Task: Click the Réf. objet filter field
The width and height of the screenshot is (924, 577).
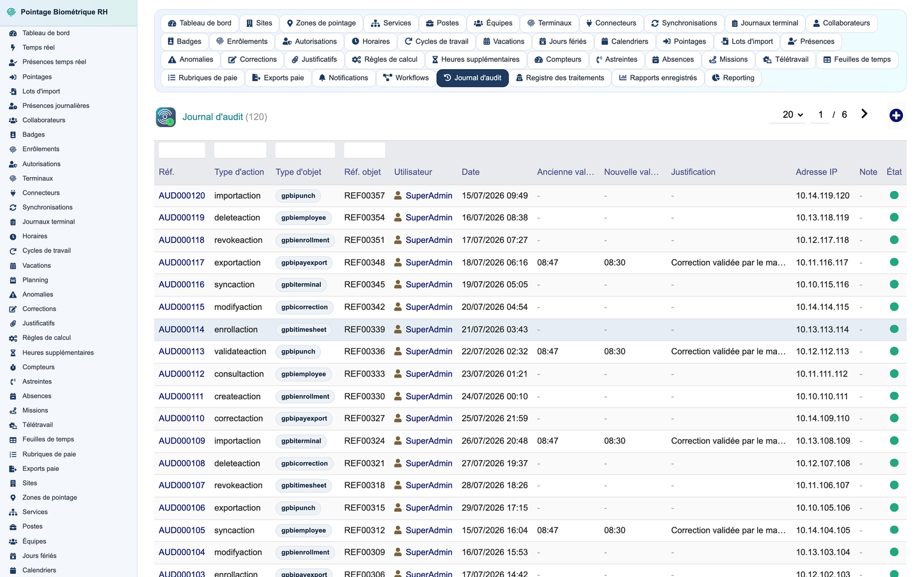Action: [x=364, y=150]
